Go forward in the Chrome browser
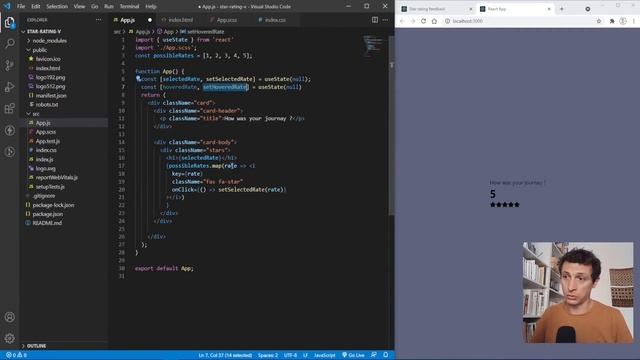Screen dimensions: 640x360 413,21
